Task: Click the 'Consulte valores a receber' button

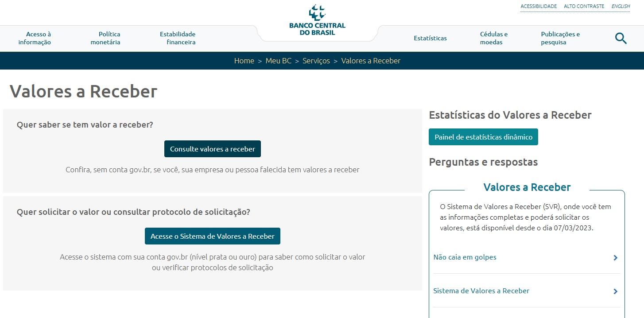Action: [x=212, y=149]
